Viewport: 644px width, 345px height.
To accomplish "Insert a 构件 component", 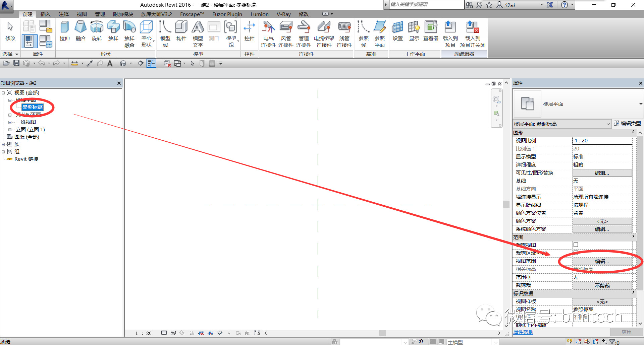I will pos(181,31).
